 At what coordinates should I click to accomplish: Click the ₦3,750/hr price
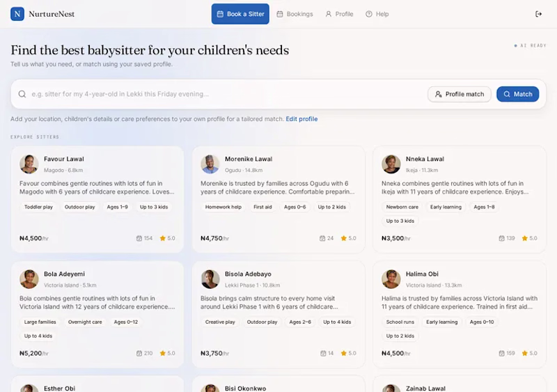pos(214,353)
